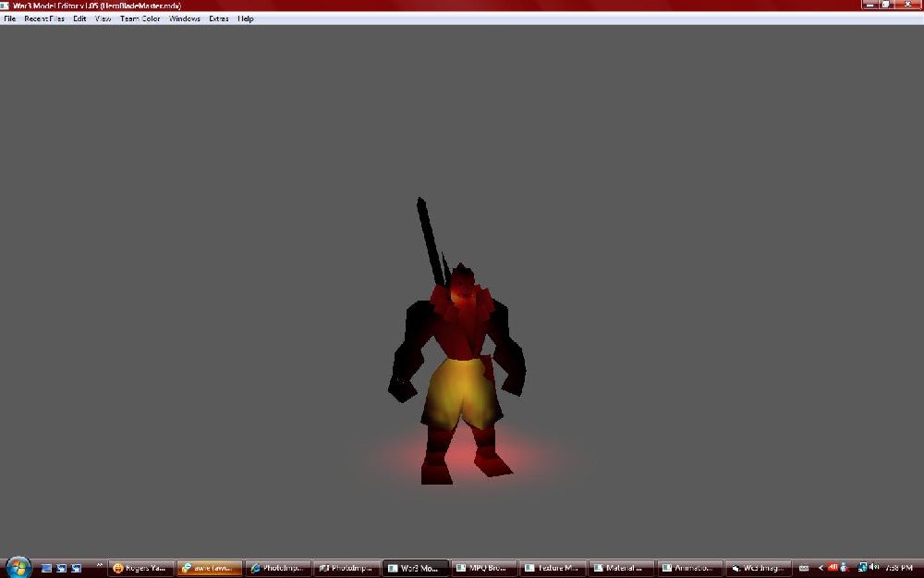Click the third Quick Launch icon
This screenshot has height=578, width=924.
click(x=76, y=569)
